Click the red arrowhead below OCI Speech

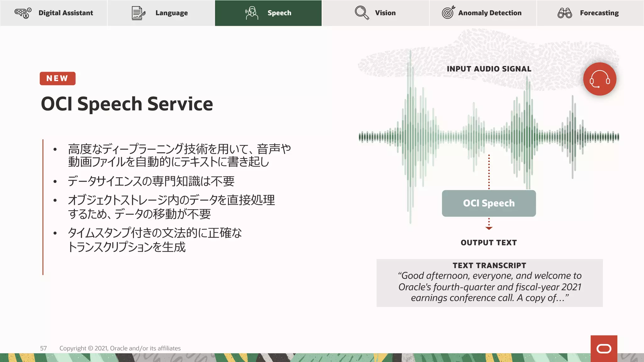tap(489, 228)
